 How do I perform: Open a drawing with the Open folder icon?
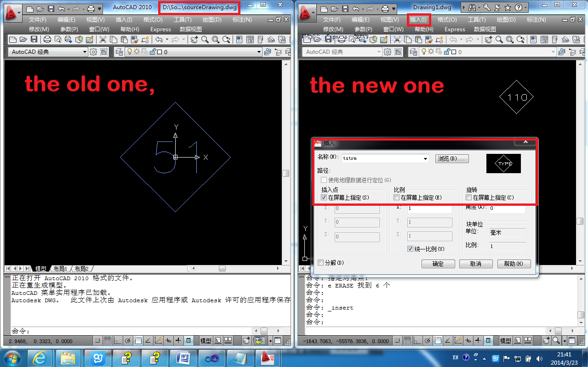click(x=23, y=40)
